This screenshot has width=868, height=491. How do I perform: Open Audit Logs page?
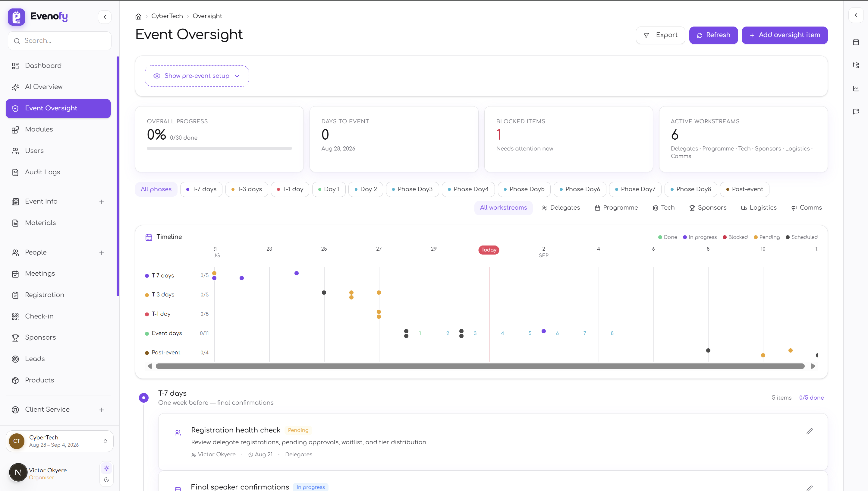(58, 172)
